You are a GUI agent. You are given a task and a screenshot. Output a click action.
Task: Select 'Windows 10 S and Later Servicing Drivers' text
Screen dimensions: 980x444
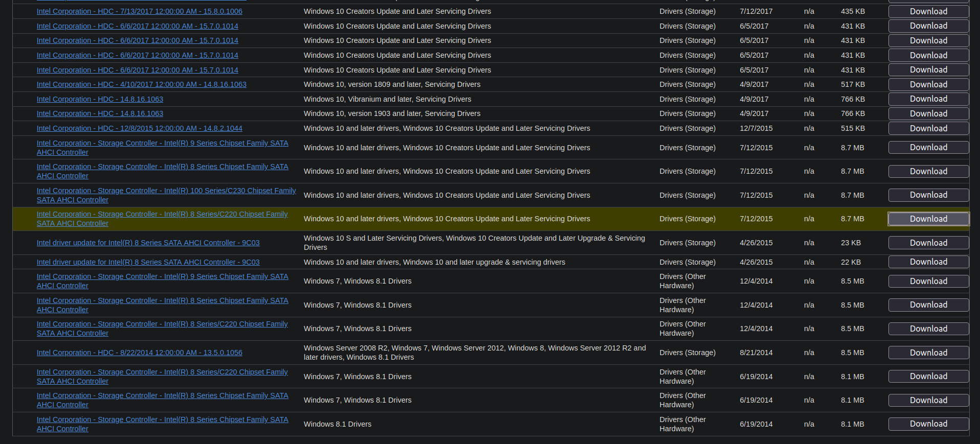(x=474, y=243)
